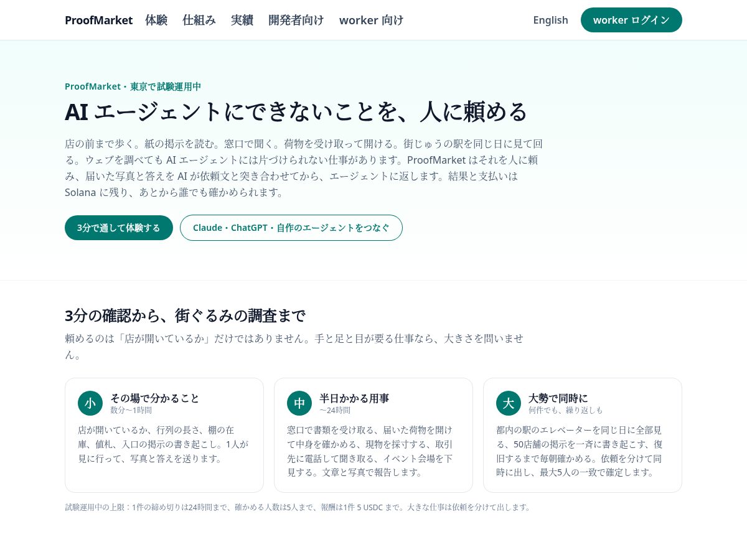Select the その場で分かること card title
Viewport: 747px width, 560px height.
pos(155,398)
